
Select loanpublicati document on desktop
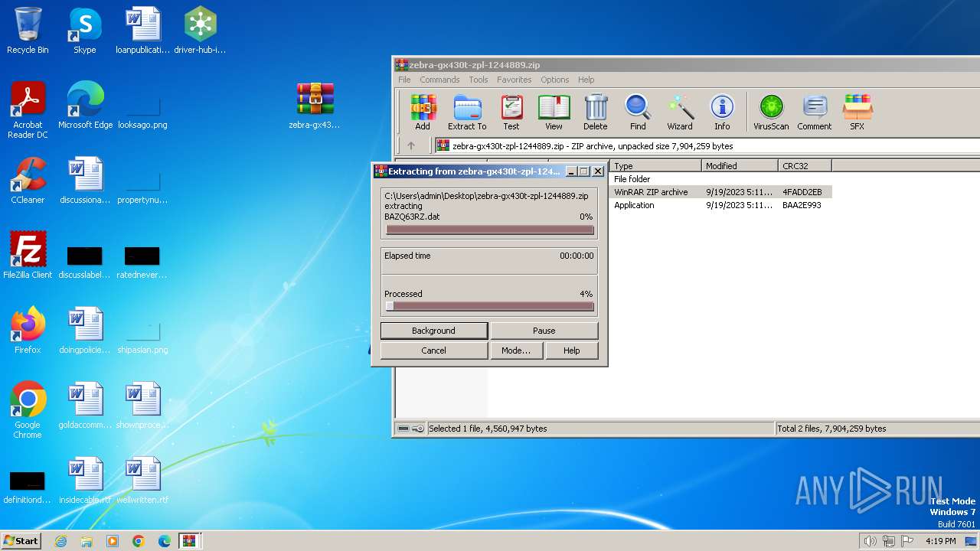point(142,31)
